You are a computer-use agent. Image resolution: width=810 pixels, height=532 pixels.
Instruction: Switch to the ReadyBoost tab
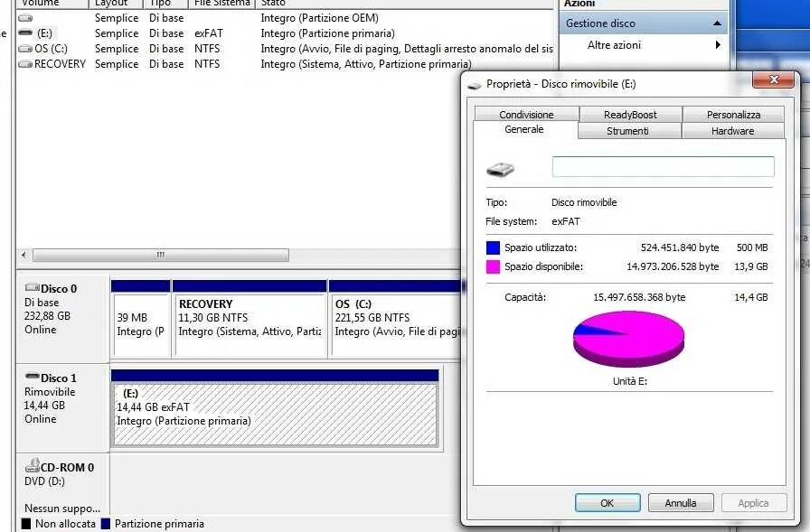630,115
